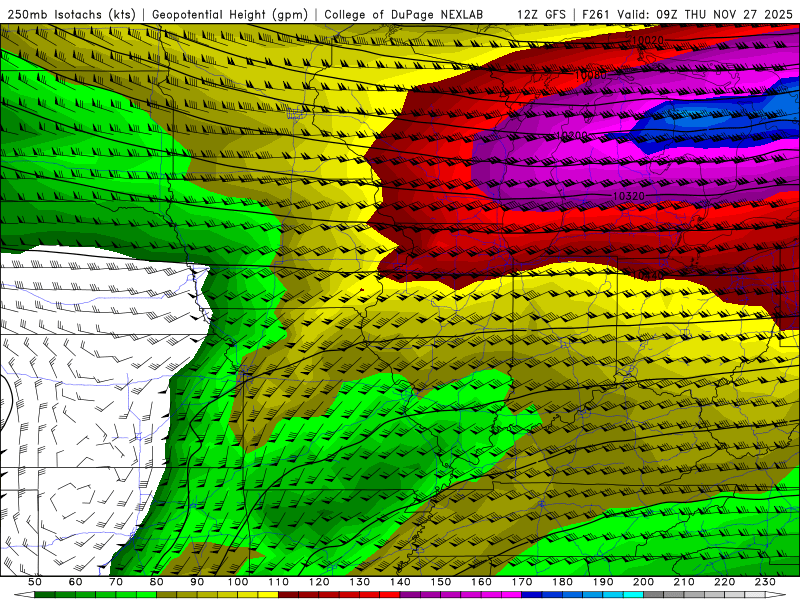
Task: Click the 230 value on the color scale
Action: pyautogui.click(x=765, y=582)
